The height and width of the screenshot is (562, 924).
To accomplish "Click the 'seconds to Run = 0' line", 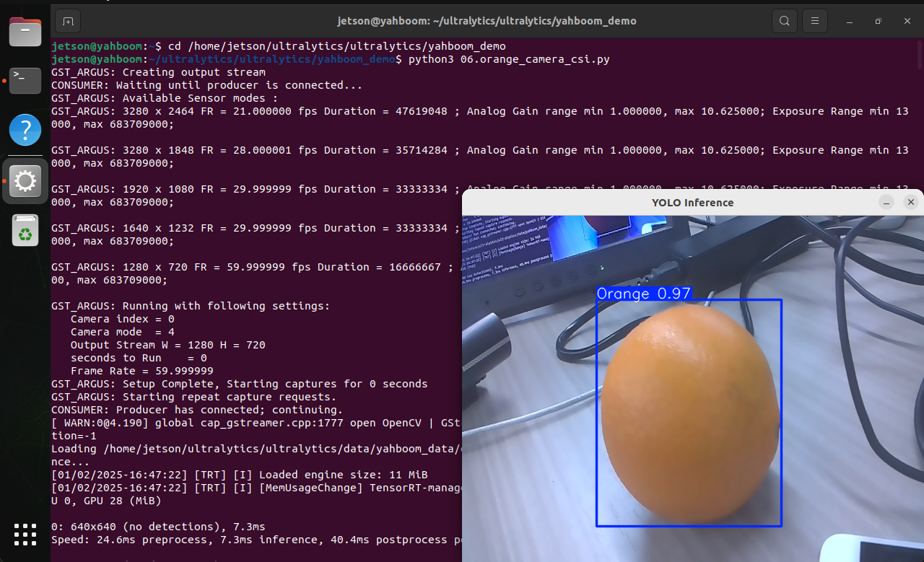I will 139,358.
